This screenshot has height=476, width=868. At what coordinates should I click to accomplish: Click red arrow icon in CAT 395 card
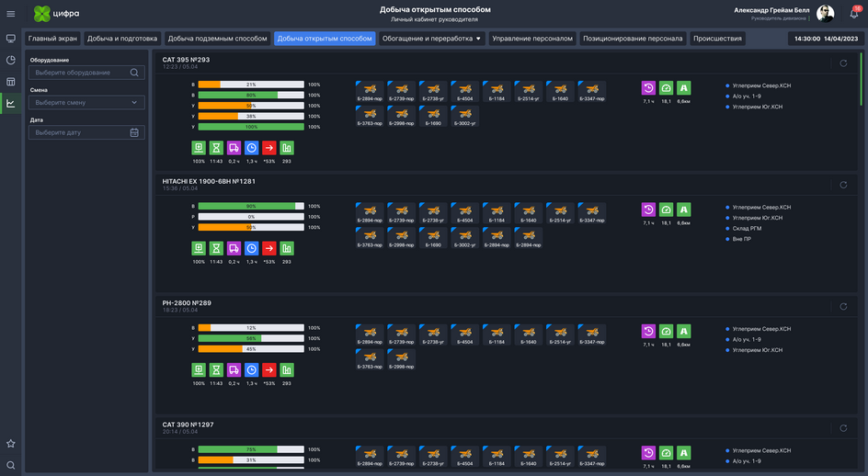point(269,148)
